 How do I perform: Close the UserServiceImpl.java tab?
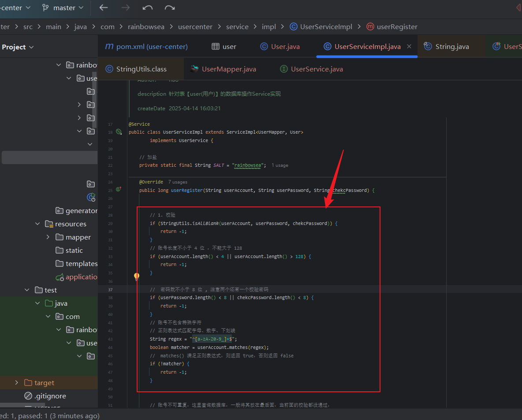[409, 46]
